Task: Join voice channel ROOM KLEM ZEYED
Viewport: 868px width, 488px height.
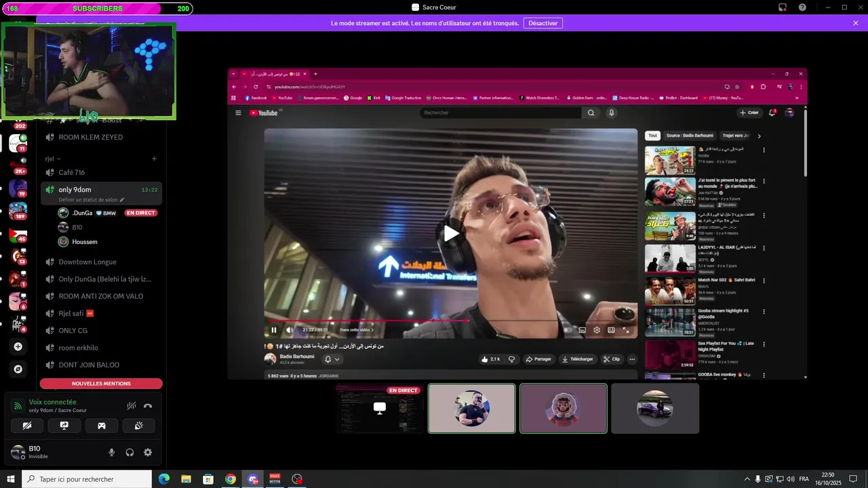Action: coord(101,137)
